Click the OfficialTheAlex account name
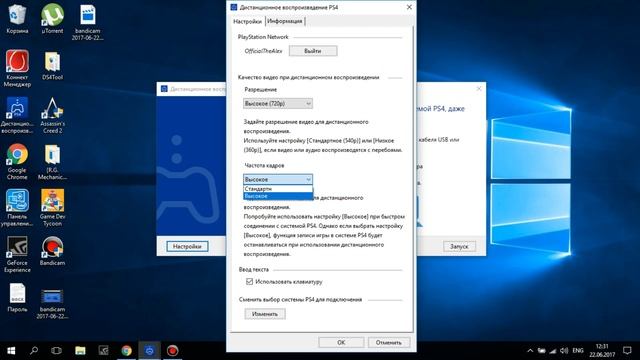640x360 pixels. coord(263,51)
